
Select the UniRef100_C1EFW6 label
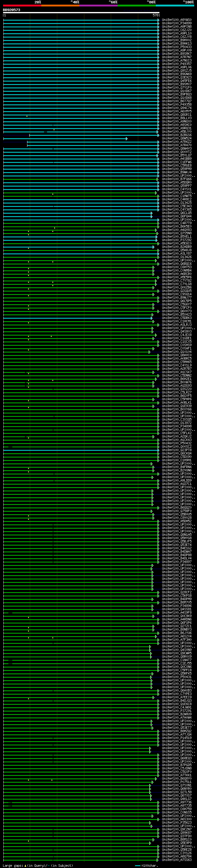pos(177,162)
